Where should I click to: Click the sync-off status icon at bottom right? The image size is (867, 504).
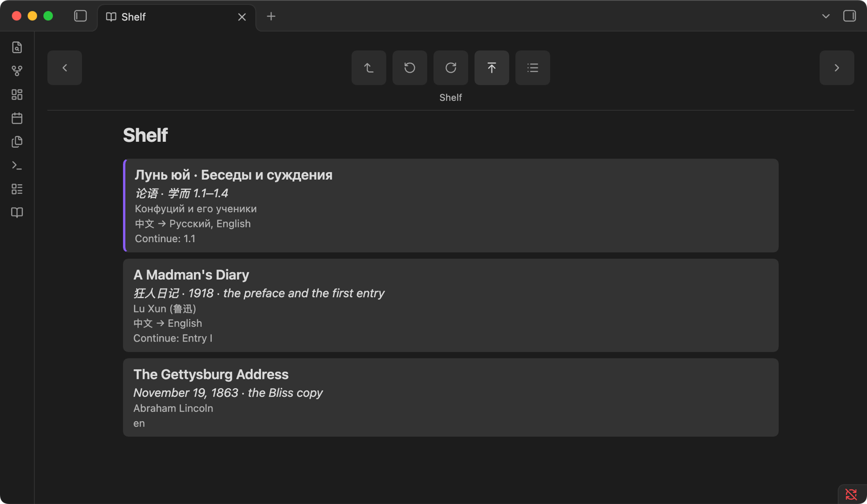[851, 494]
